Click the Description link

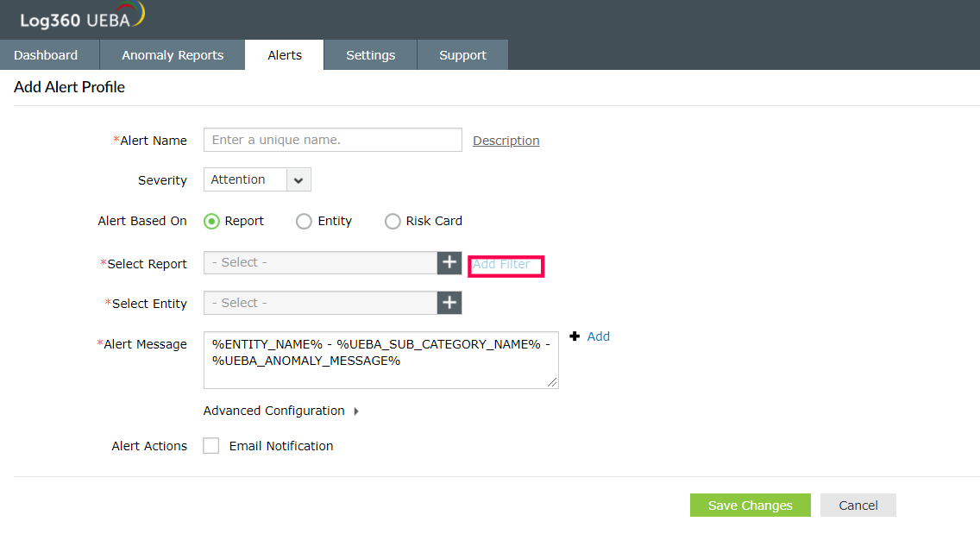(506, 141)
